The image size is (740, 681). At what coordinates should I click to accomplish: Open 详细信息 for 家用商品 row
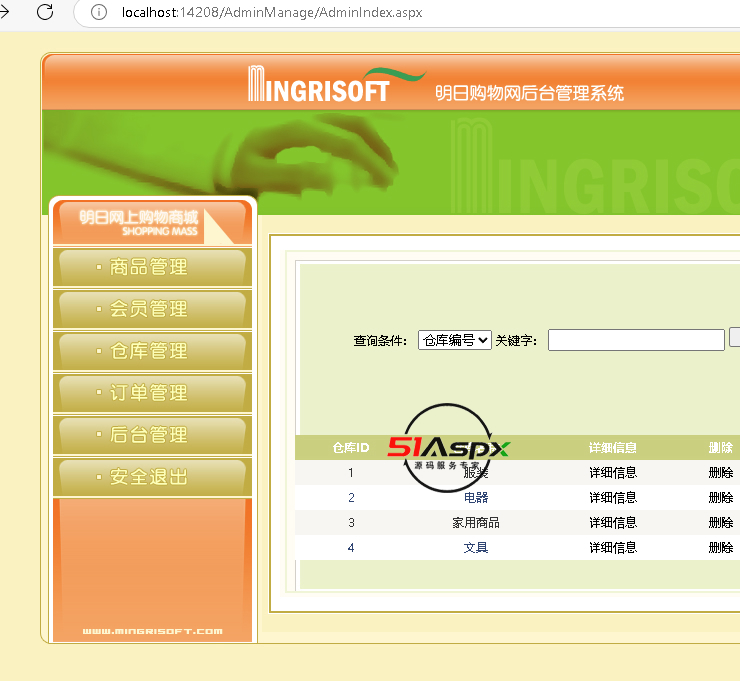tap(613, 522)
